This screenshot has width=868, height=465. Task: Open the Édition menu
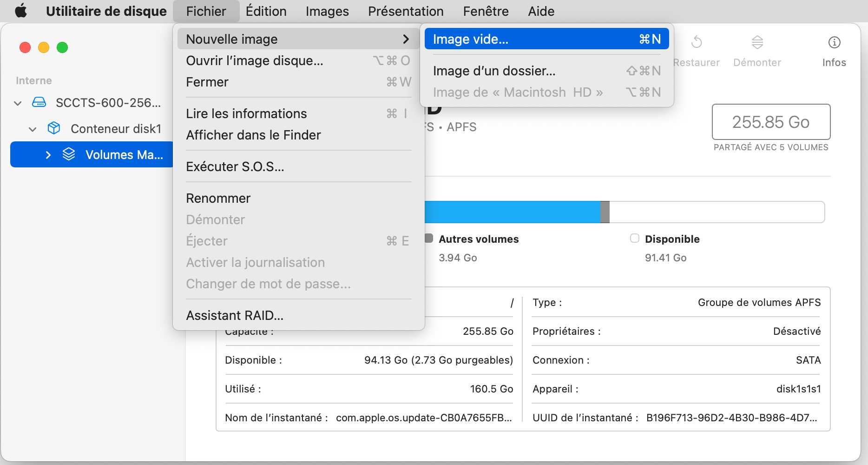click(x=266, y=11)
